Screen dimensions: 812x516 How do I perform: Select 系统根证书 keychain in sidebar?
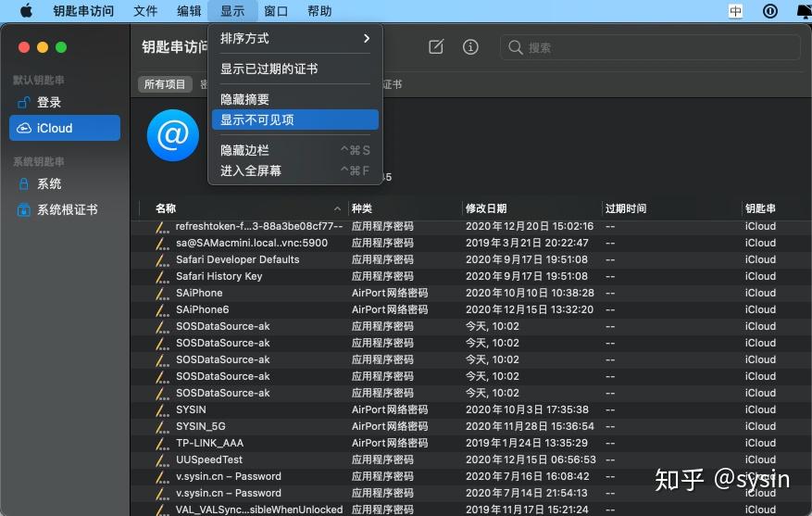[x=65, y=209]
